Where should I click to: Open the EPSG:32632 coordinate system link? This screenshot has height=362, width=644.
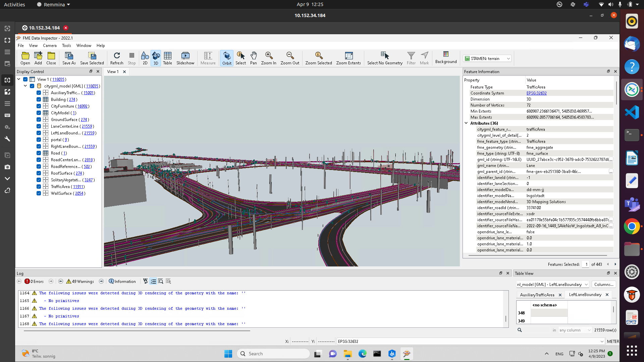pyautogui.click(x=536, y=93)
